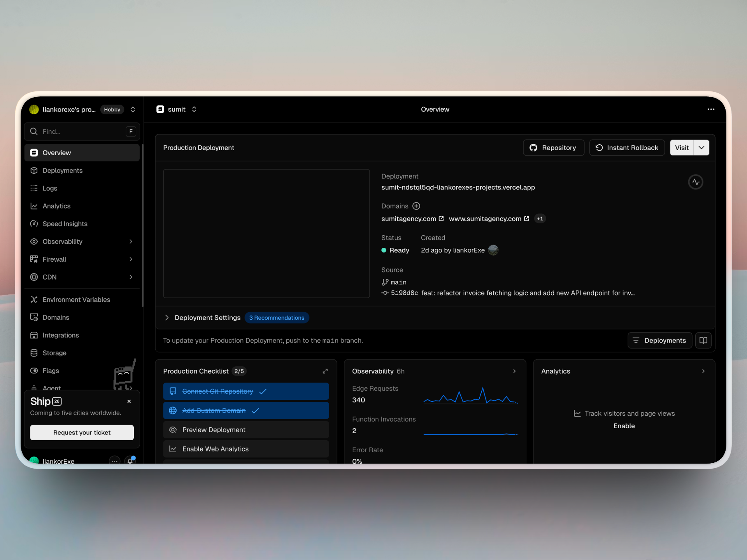Open the sumit project switcher
The height and width of the screenshot is (560, 747).
[x=194, y=109]
